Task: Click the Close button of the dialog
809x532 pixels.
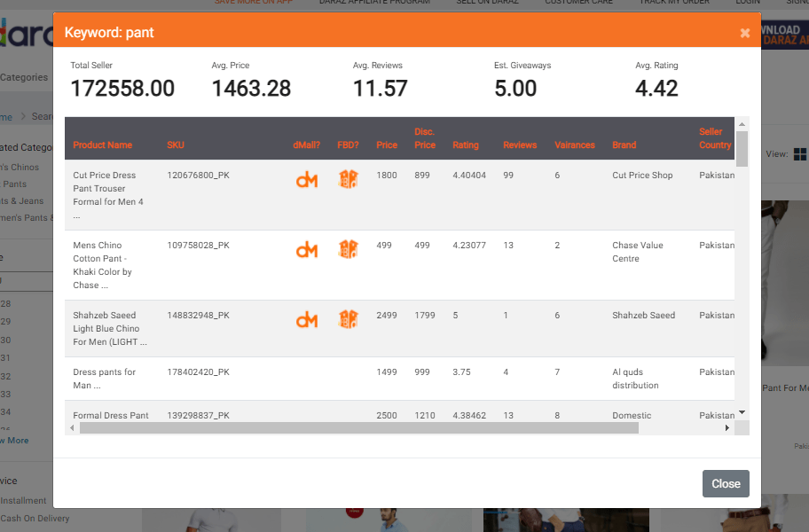Action: point(726,483)
